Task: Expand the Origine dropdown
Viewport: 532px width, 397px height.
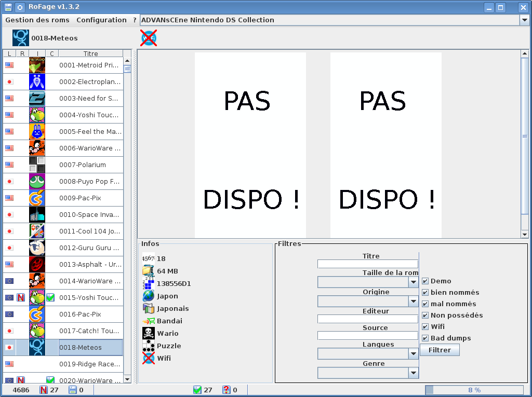Action: (413, 301)
